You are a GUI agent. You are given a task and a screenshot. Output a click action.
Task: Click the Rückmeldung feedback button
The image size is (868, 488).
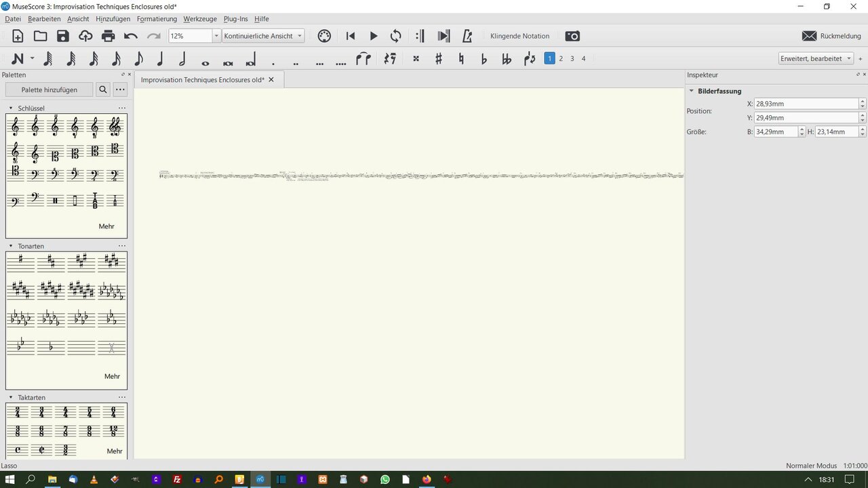pyautogui.click(x=831, y=36)
